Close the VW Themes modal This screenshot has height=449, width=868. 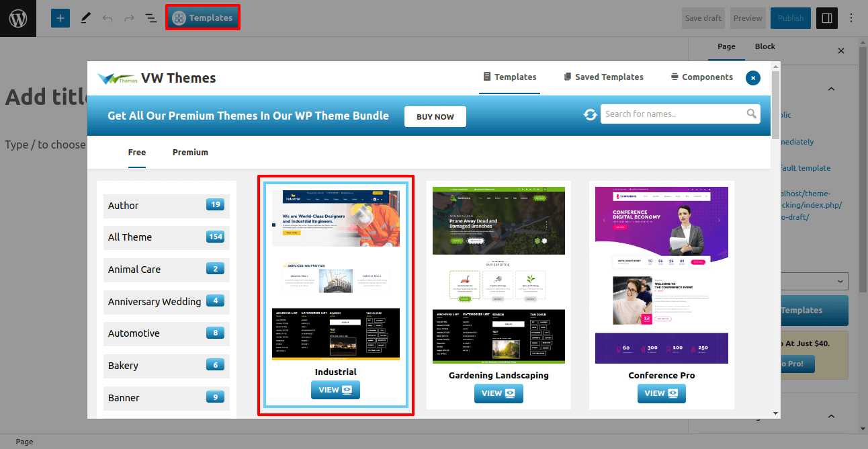(753, 78)
